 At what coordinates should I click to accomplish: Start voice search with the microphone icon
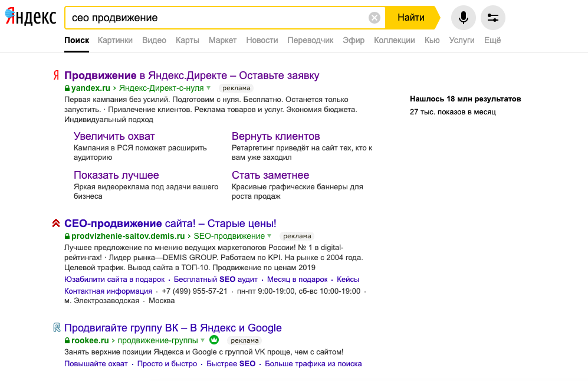point(464,18)
